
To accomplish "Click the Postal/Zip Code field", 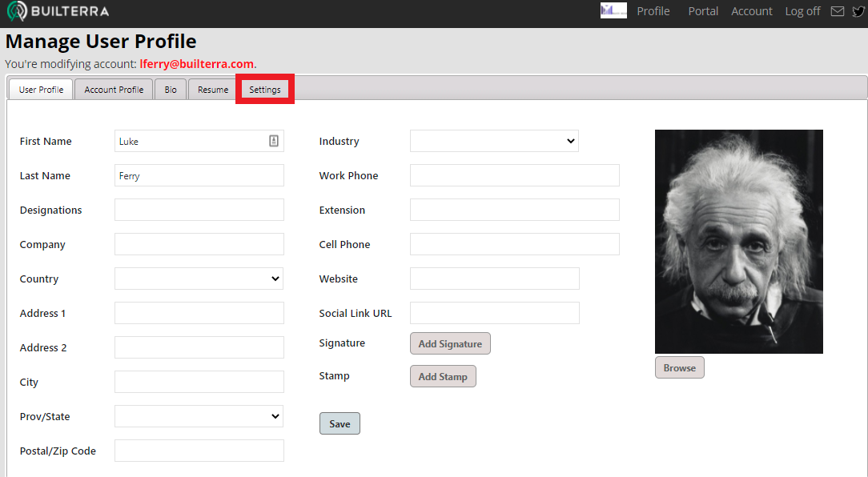I will (x=199, y=451).
